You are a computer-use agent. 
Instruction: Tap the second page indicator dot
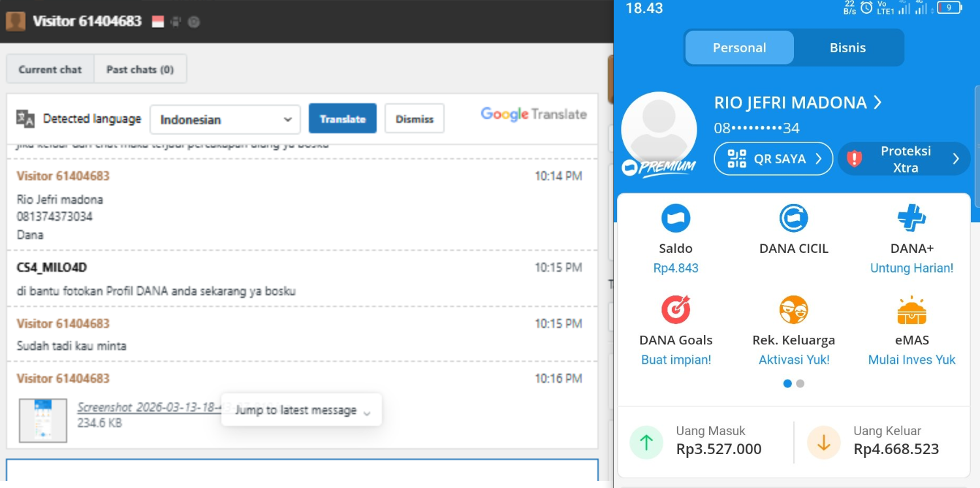[800, 383]
